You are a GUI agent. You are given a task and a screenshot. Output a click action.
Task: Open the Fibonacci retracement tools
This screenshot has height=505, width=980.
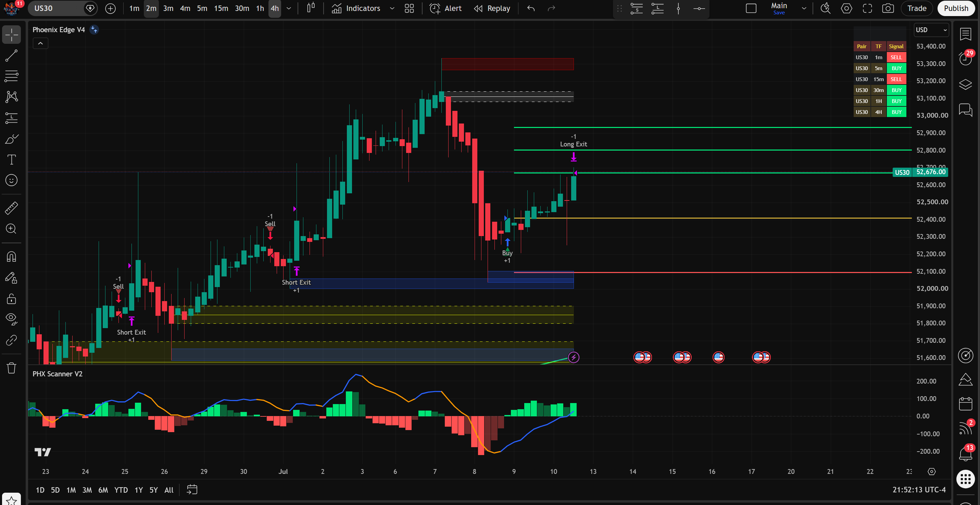[x=11, y=76]
